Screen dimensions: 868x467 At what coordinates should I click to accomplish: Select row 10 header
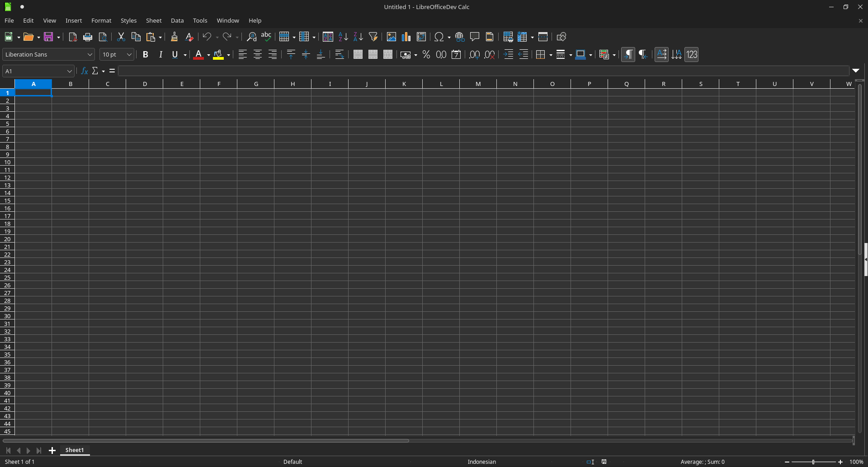[7, 162]
